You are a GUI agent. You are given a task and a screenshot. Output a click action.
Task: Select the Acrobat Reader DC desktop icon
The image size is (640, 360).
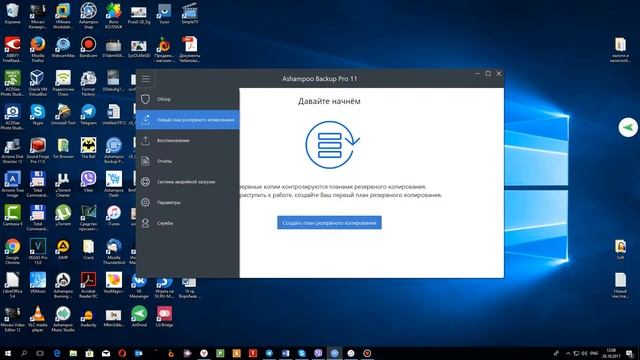[x=88, y=285]
